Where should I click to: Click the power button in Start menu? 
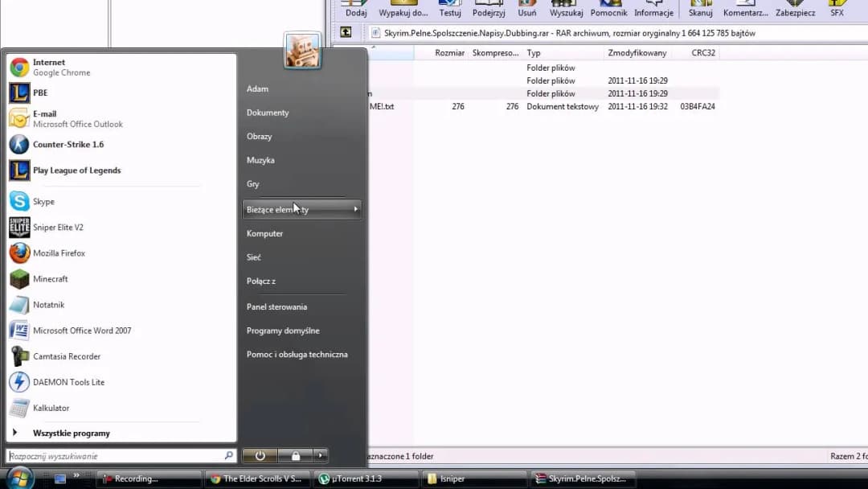[x=260, y=456]
